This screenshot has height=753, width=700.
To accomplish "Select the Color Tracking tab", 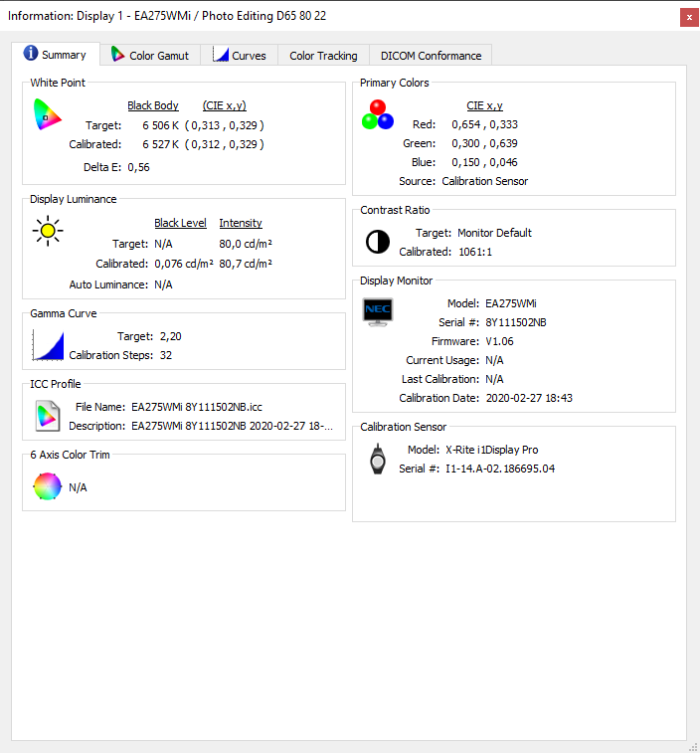I will tap(323, 56).
